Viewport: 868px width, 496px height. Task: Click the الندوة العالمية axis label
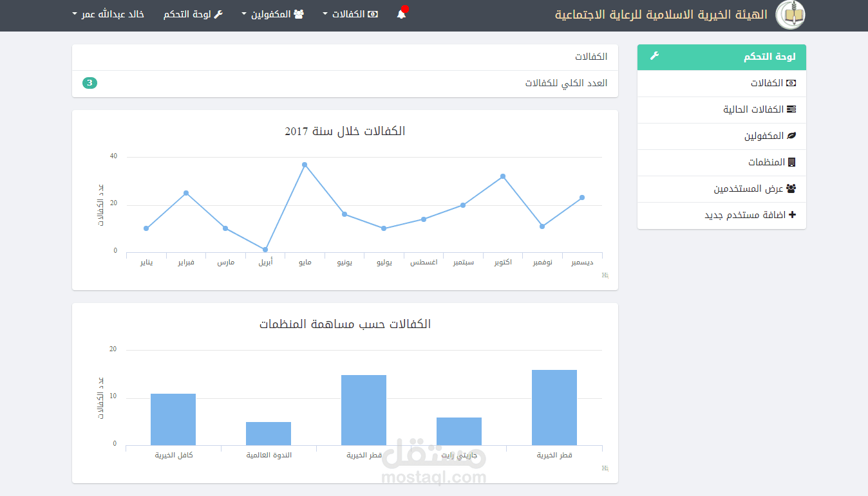click(x=269, y=455)
